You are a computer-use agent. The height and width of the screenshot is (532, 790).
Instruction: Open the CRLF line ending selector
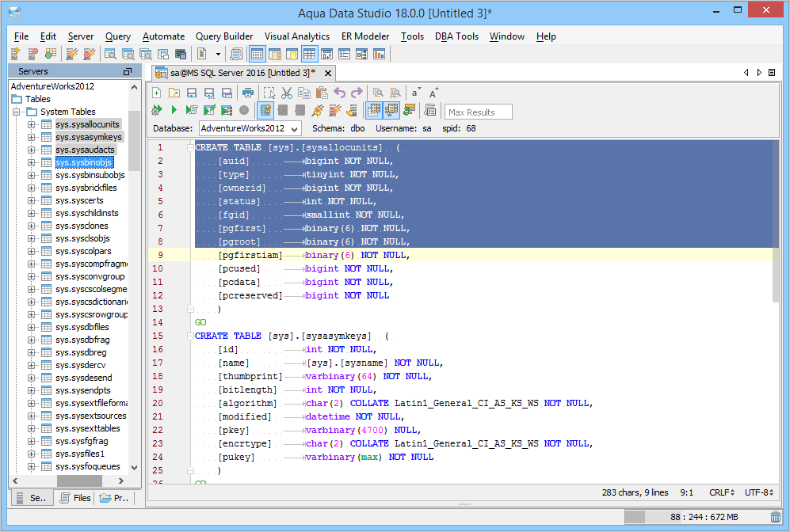(x=719, y=492)
